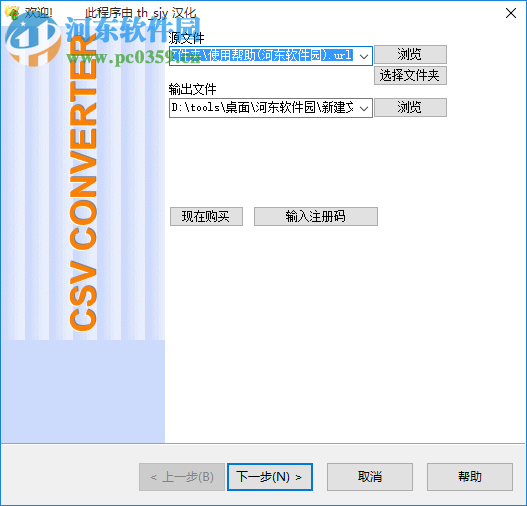The width and height of the screenshot is (527, 506).
Task: Click the 取消 button
Action: coord(370,477)
